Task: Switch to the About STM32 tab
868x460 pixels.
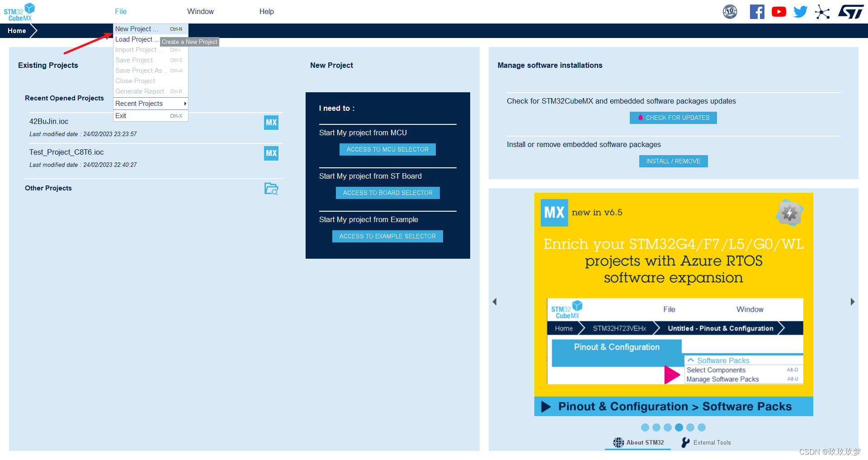Action: point(639,442)
